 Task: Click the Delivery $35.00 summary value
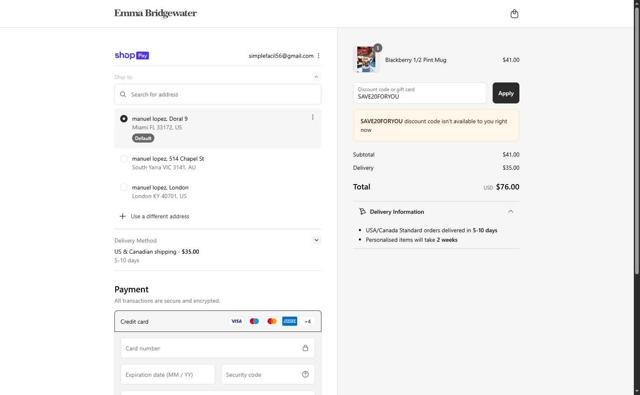tap(511, 168)
